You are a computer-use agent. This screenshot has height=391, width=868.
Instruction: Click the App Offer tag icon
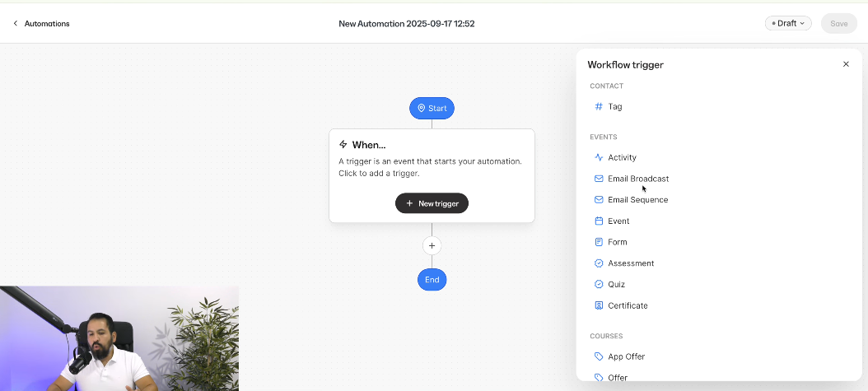click(x=599, y=356)
